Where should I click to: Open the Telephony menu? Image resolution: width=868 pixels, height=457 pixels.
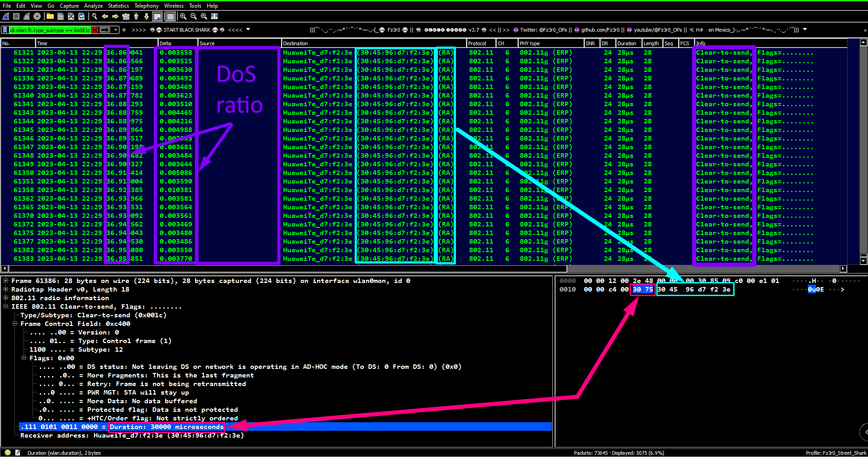click(146, 5)
